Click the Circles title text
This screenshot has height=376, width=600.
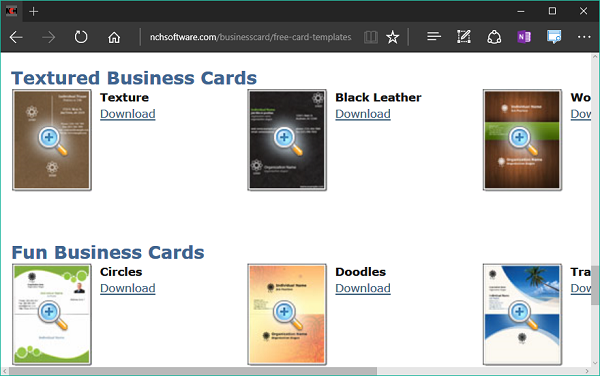point(121,272)
